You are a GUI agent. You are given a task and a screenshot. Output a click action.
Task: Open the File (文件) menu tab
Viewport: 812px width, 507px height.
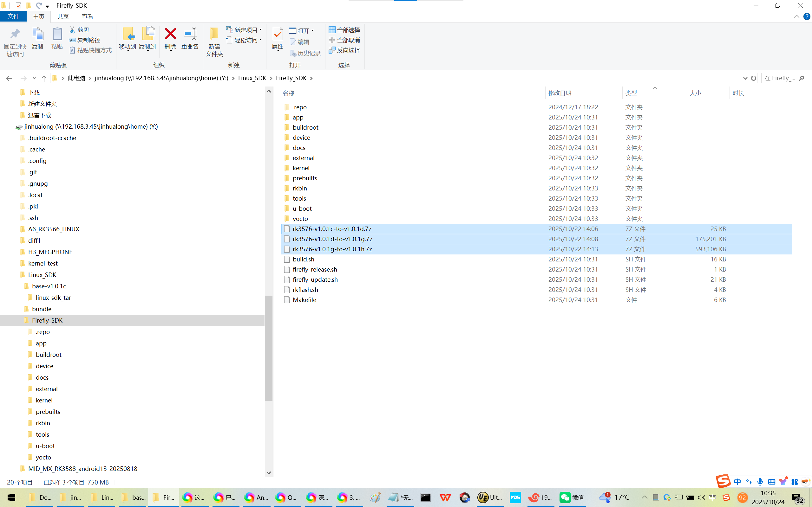[x=13, y=16]
